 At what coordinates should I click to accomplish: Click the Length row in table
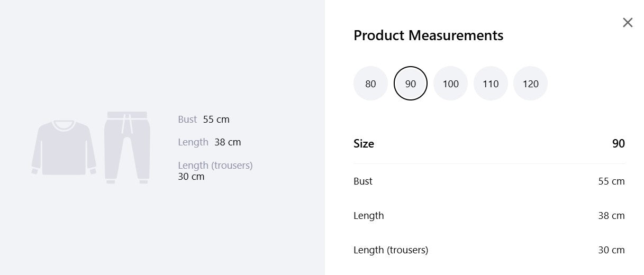[x=489, y=216]
